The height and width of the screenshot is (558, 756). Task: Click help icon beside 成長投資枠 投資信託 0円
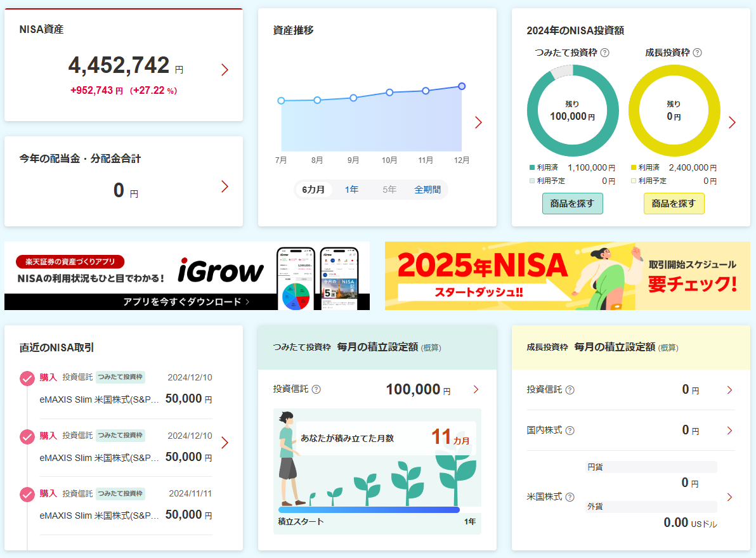570,390
